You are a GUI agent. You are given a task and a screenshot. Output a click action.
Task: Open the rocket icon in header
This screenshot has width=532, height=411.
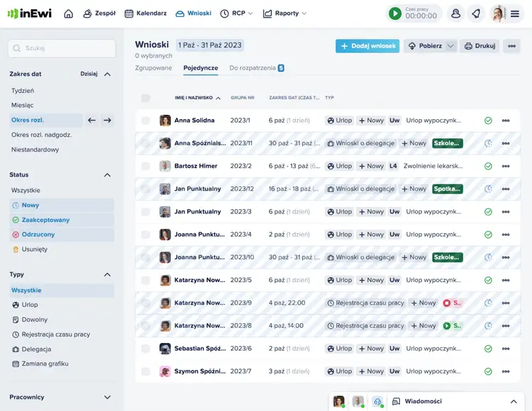476,13
